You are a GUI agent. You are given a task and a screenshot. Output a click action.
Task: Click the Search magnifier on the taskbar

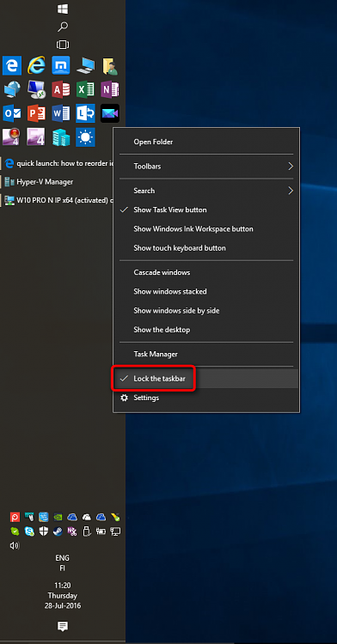tap(63, 27)
